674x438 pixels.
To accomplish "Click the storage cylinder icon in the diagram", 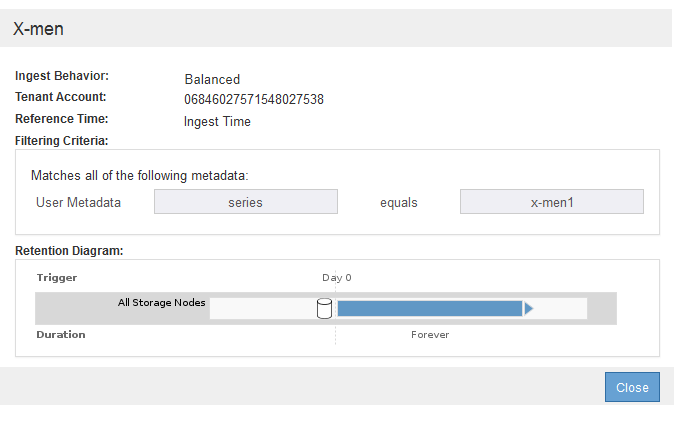I will tap(324, 308).
